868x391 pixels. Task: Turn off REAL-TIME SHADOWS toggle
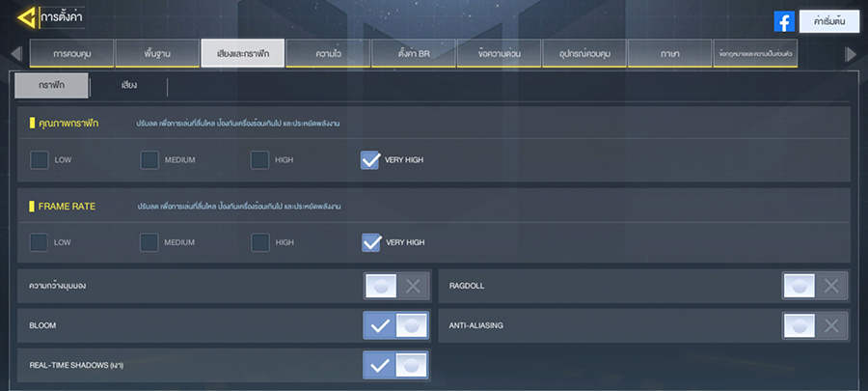[396, 365]
